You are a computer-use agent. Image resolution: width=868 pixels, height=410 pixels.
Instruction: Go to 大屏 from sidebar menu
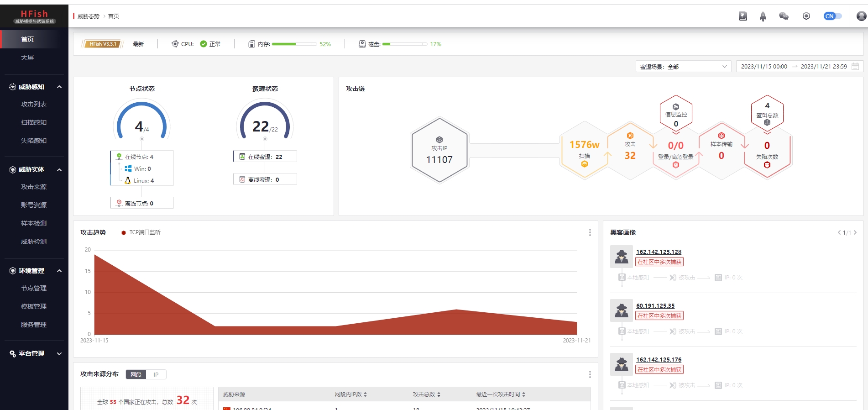[x=27, y=58]
